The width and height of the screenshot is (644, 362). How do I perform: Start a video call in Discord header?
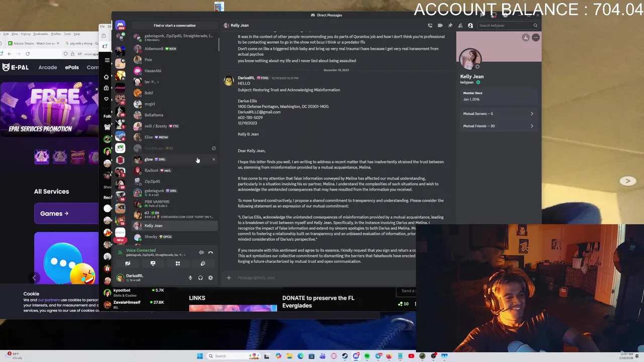[440, 25]
